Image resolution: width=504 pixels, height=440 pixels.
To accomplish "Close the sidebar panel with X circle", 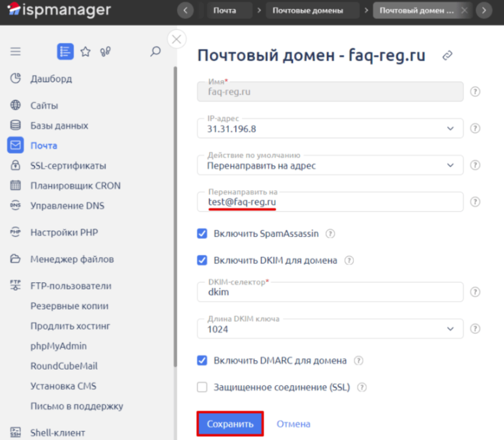I will pyautogui.click(x=177, y=39).
